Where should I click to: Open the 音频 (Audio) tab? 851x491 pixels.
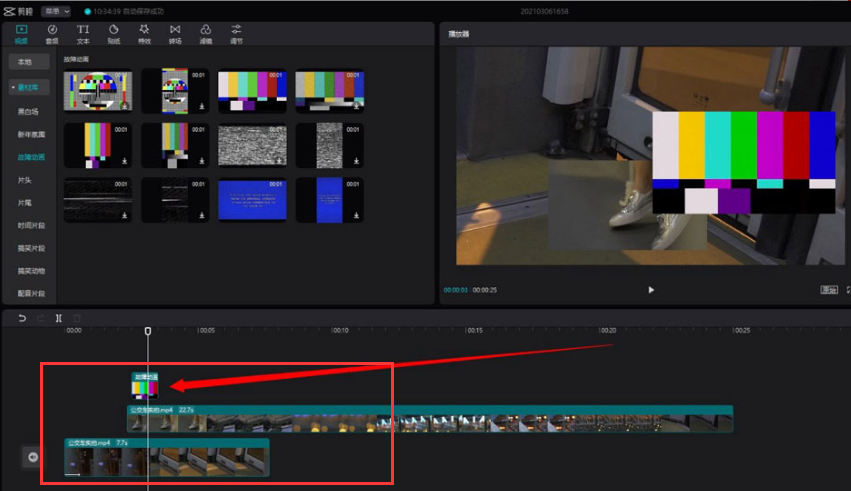point(51,34)
